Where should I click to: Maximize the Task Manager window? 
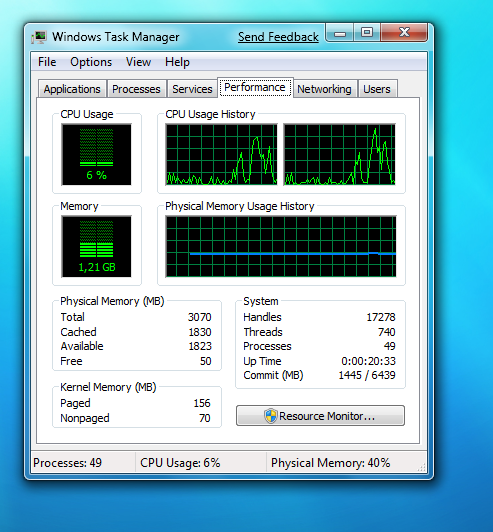pyautogui.click(x=367, y=33)
